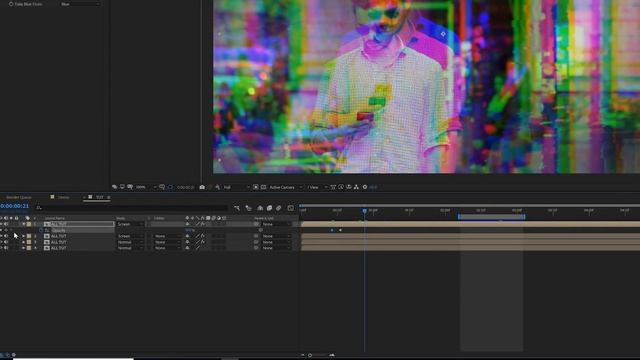Image resolution: width=640 pixels, height=360 pixels.
Task: Switch to middle composition tab in timeline
Action: (x=63, y=197)
